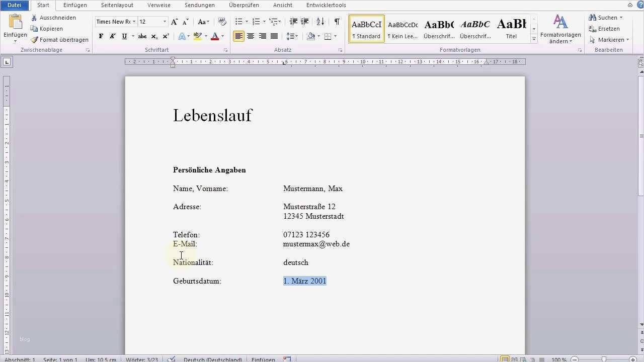Toggle bold formatting with the F icon

pos(101,36)
